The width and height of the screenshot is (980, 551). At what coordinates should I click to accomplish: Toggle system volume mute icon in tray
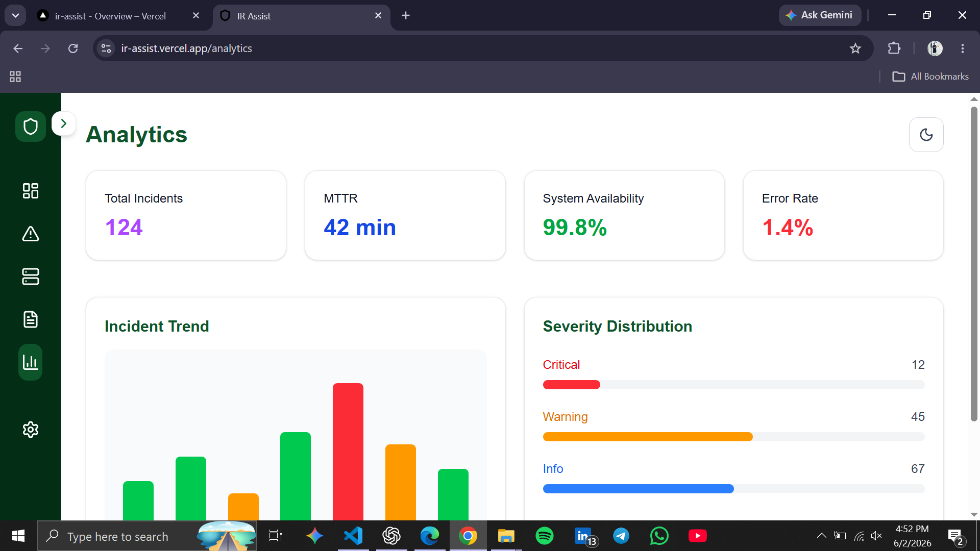tap(876, 536)
